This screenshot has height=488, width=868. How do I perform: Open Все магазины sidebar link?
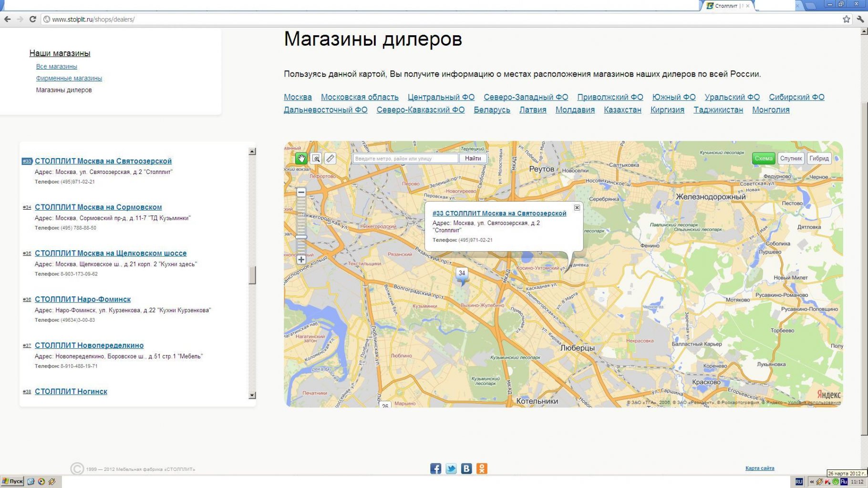[x=56, y=66]
